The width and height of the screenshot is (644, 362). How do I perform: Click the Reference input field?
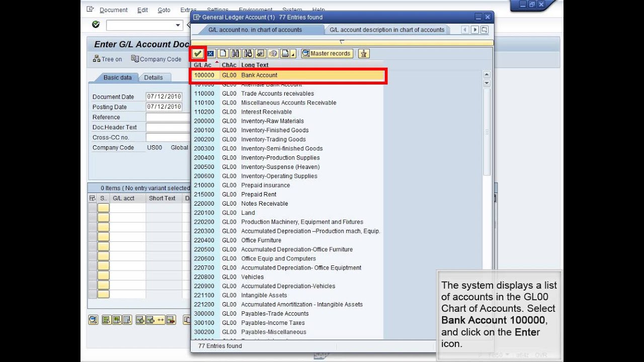tap(168, 117)
